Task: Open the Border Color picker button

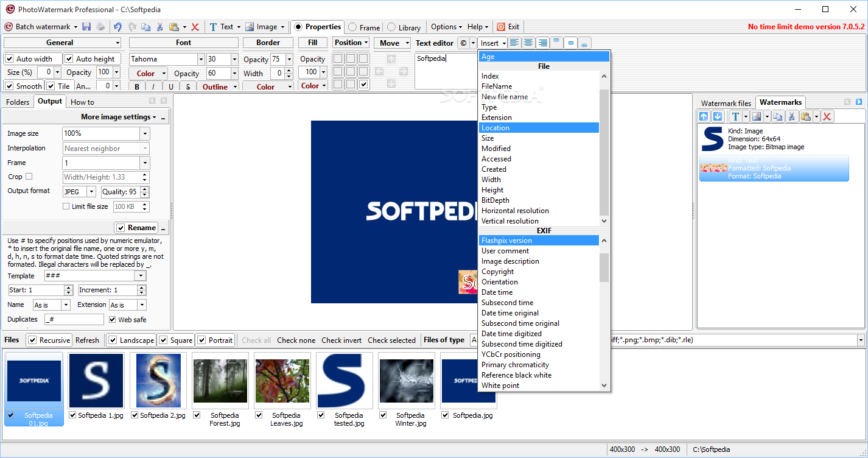Action: coord(268,86)
